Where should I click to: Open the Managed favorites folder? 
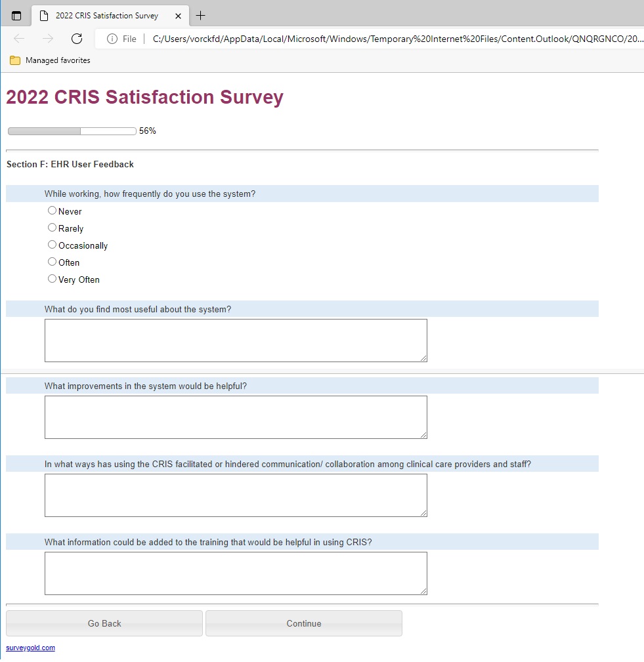point(51,60)
